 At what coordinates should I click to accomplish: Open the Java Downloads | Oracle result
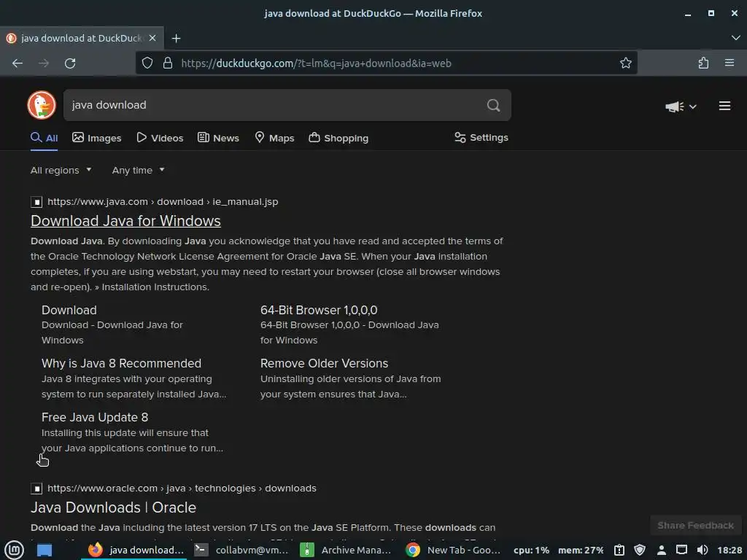113,507
